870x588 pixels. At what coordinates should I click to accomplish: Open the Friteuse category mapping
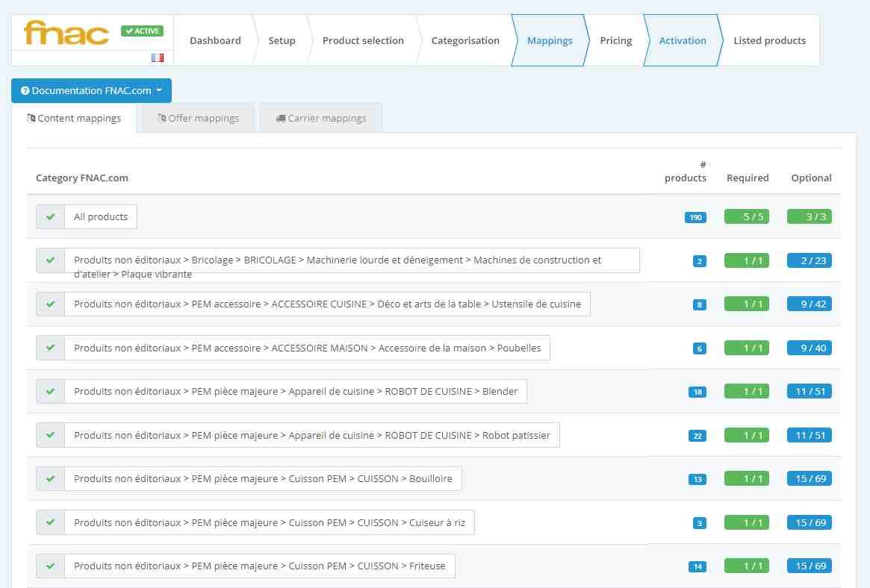tap(260, 566)
